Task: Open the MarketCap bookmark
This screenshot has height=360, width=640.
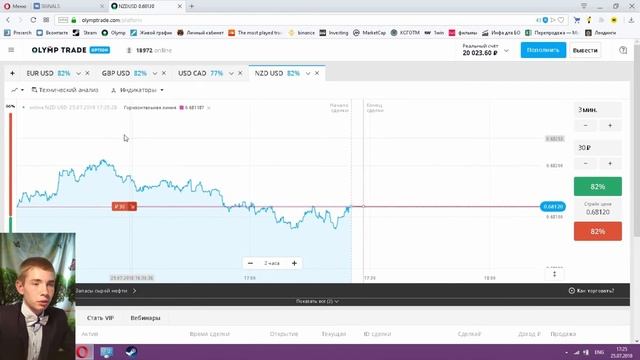Action: 370,33
